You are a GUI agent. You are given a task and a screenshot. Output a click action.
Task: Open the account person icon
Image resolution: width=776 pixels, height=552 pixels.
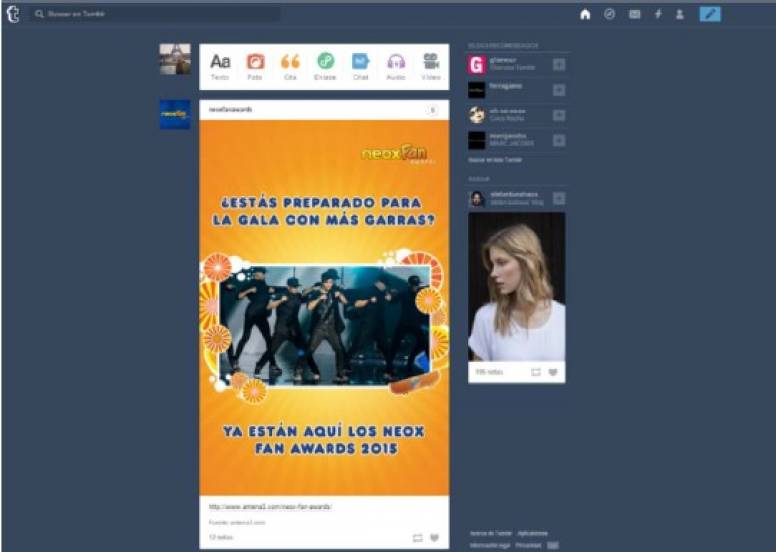(680, 14)
